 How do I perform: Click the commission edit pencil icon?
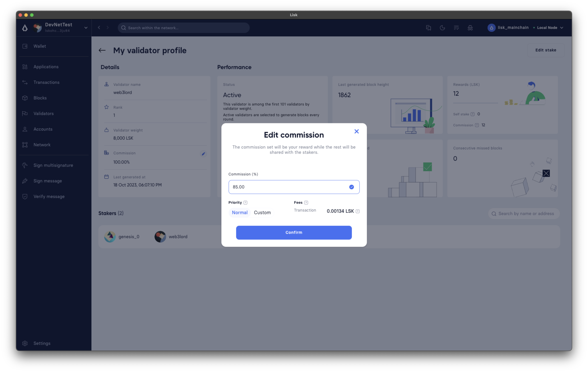click(203, 154)
